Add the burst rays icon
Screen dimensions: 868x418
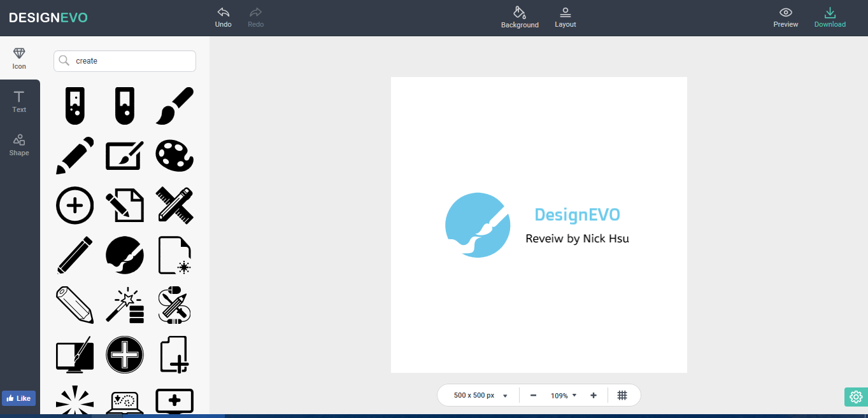75,400
